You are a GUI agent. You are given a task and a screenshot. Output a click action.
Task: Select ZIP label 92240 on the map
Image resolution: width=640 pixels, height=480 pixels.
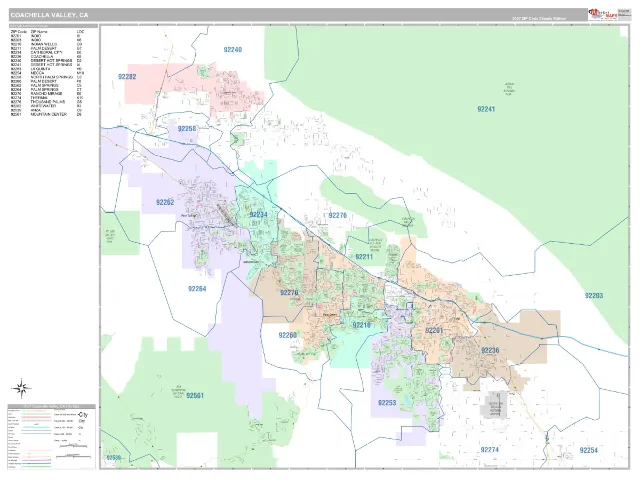coord(233,50)
